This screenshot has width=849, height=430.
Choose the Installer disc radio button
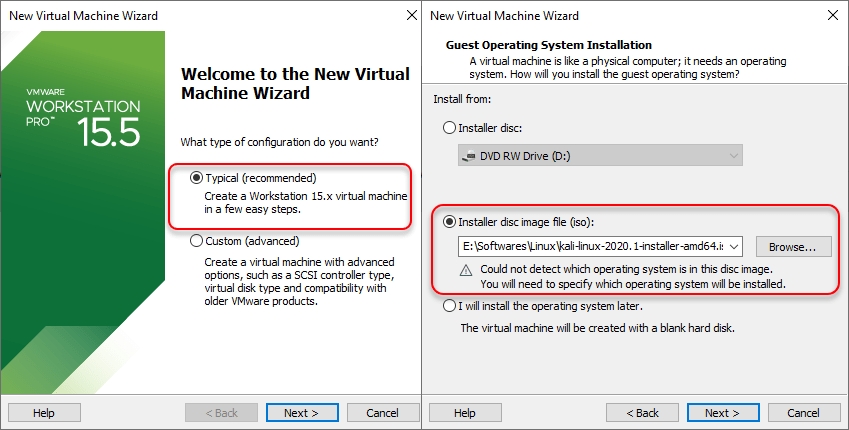pyautogui.click(x=449, y=128)
